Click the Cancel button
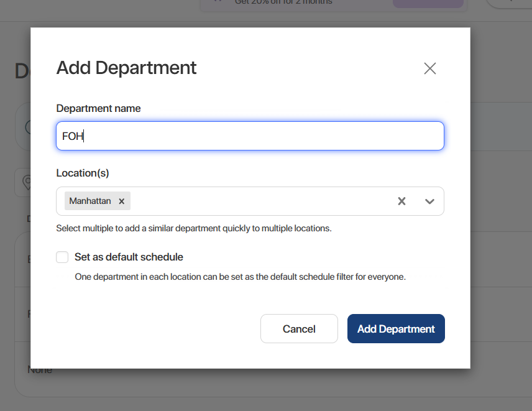This screenshot has width=532, height=411. point(299,329)
